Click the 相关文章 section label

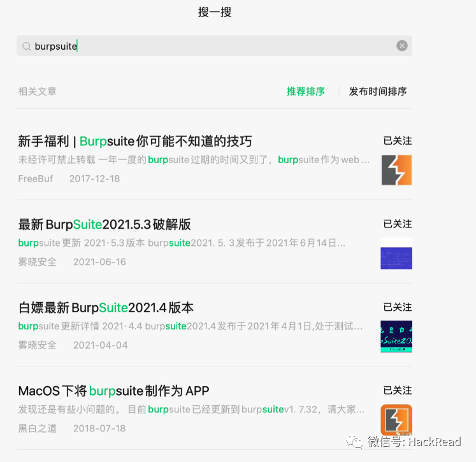tap(38, 91)
